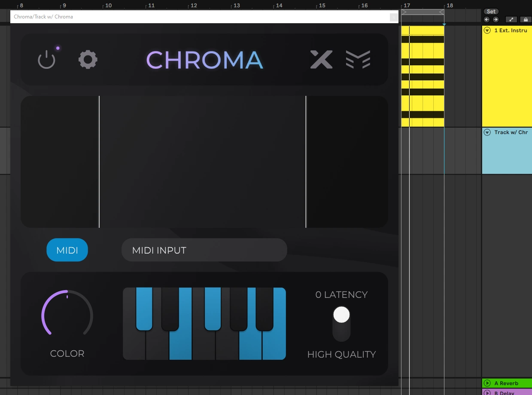Viewport: 532px width, 395px height.
Task: Click the Set locator button
Action: click(x=491, y=12)
